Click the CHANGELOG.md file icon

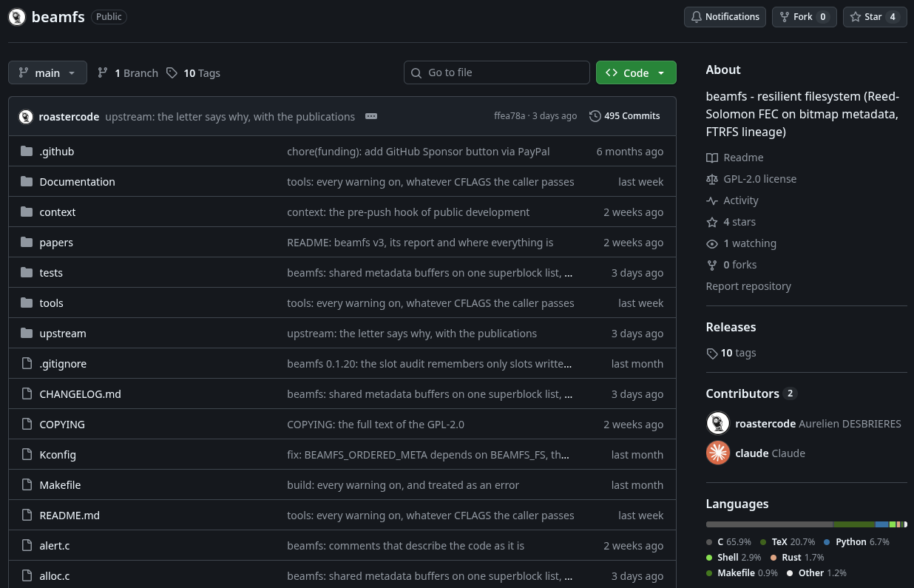[x=27, y=394]
